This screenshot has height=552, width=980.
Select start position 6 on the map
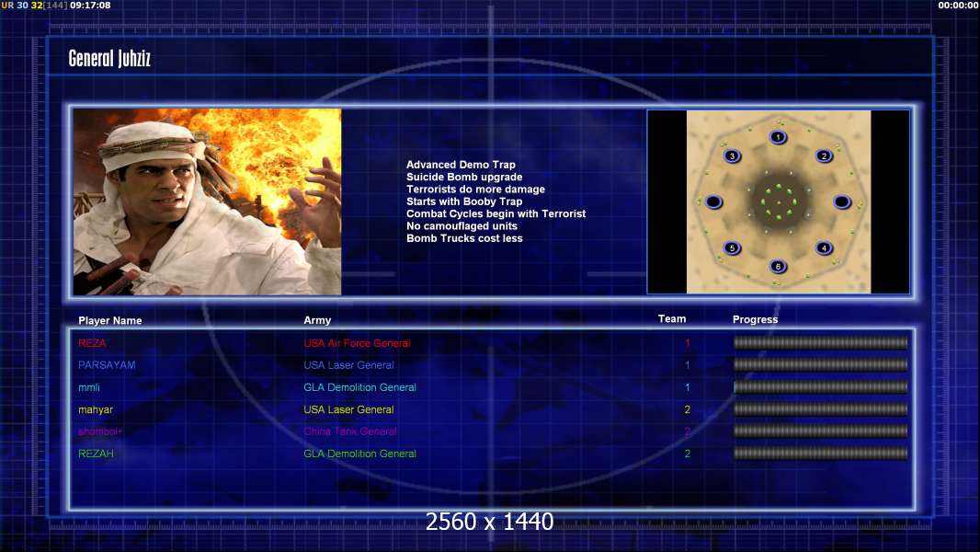[778, 266]
